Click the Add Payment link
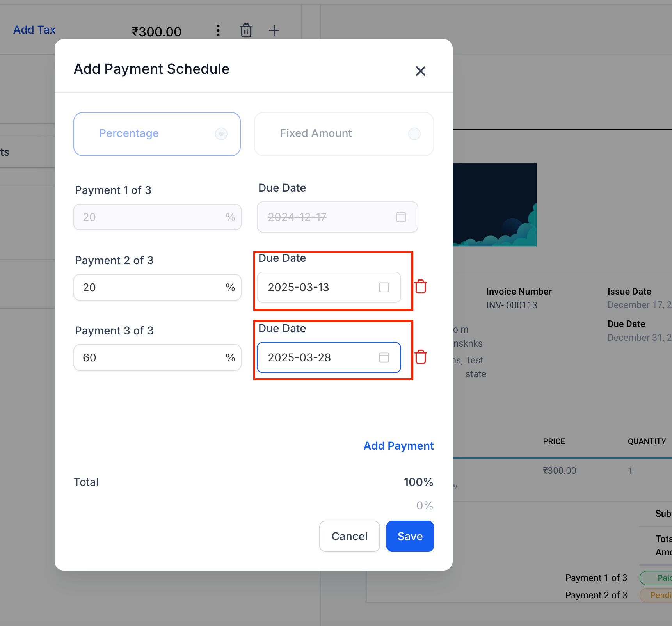Screen dimensions: 672x626 (398, 446)
